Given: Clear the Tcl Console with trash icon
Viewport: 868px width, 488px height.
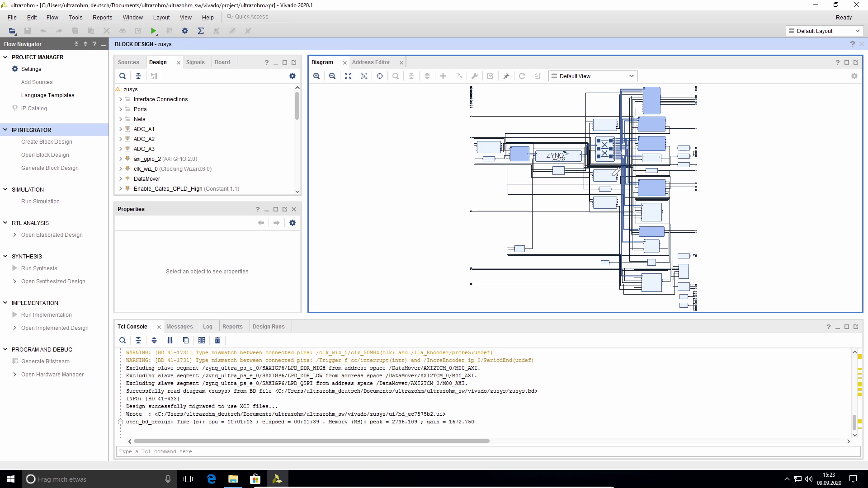Looking at the screenshot, I should 217,340.
